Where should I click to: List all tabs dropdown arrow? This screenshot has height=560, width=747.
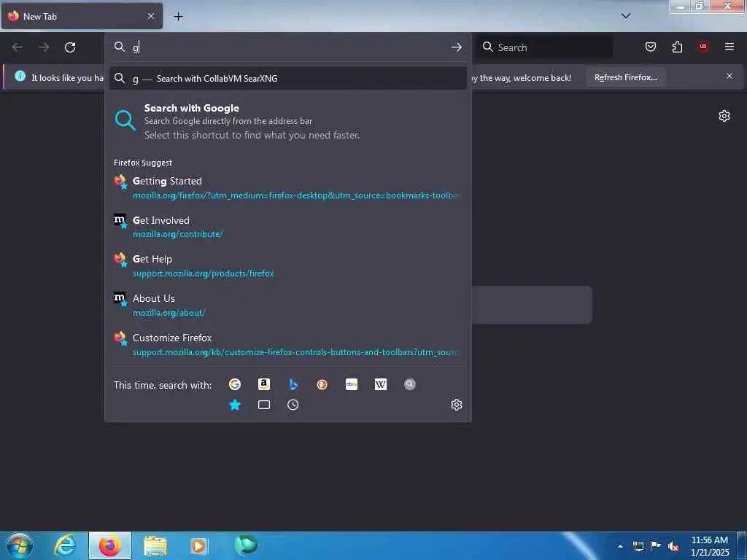626,16
